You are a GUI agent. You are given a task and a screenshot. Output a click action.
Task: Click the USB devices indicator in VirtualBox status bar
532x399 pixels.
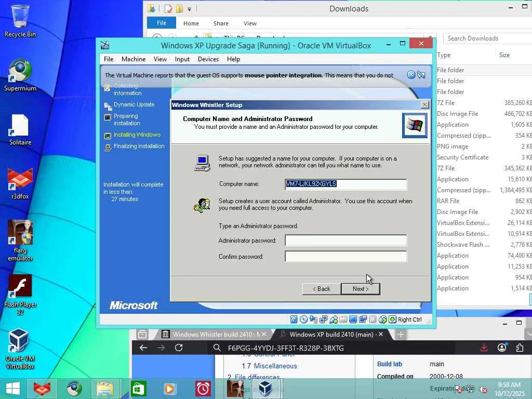tap(334, 320)
